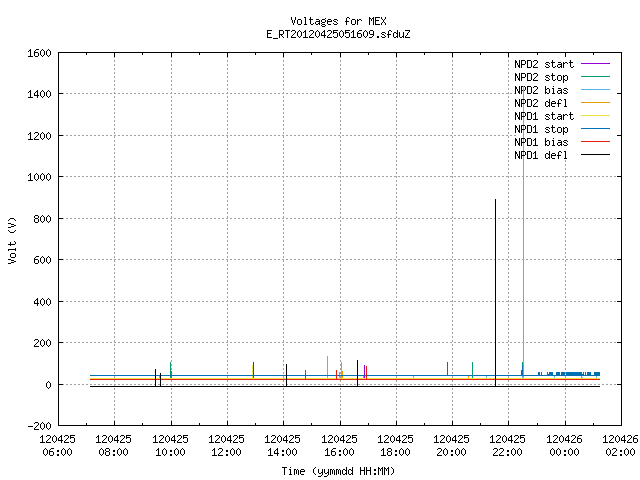Click the 12:00 x-axis time label
The image size is (640, 480).
226,452
